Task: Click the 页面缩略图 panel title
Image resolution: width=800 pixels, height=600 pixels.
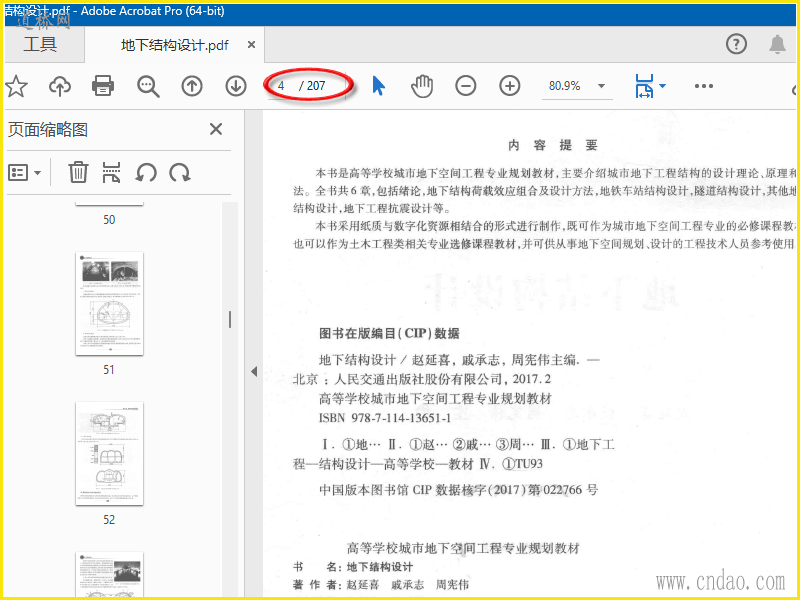Action: (x=48, y=130)
